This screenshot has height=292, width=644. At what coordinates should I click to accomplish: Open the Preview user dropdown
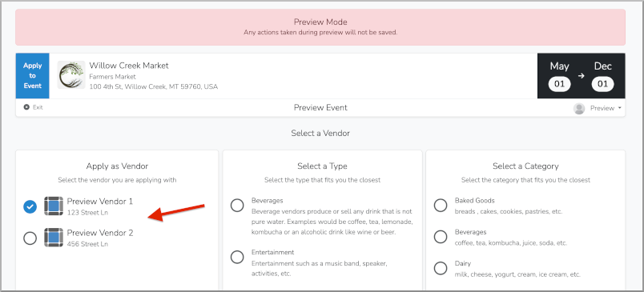tap(599, 108)
